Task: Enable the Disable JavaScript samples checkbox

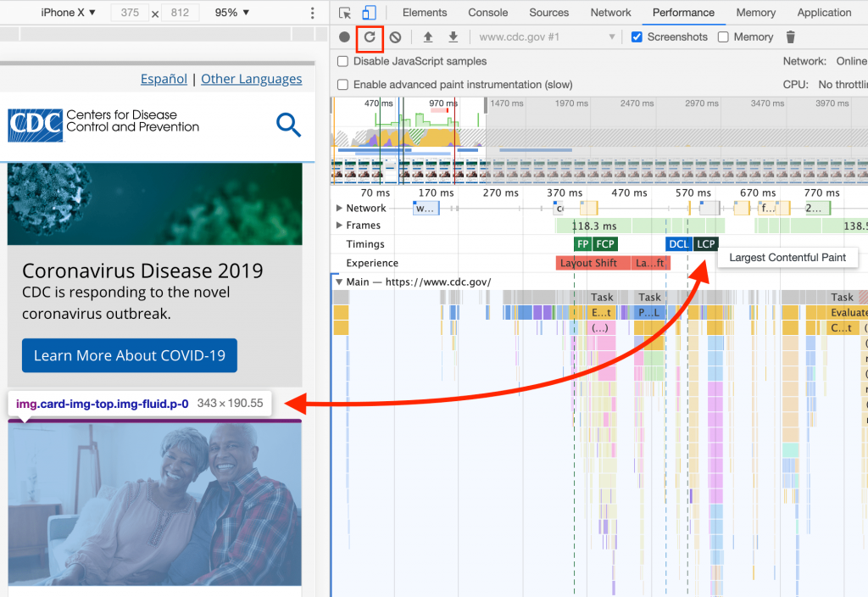Action: coord(343,61)
